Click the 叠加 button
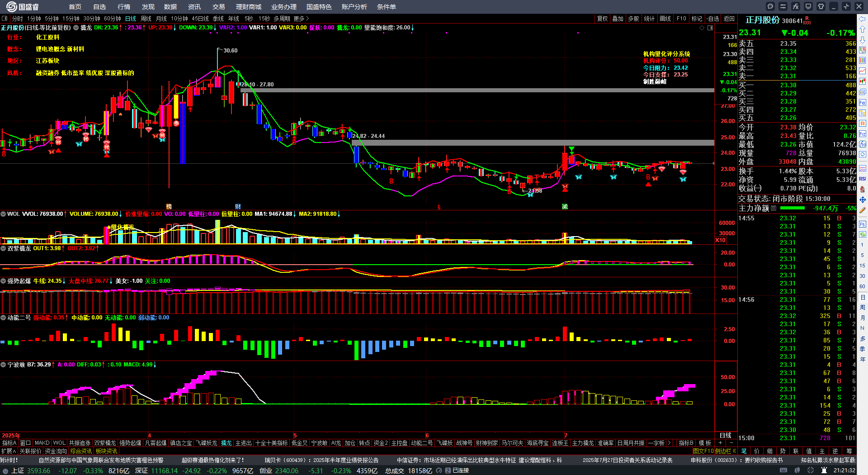Image resolution: width=868 pixels, height=475 pixels. (x=618, y=19)
